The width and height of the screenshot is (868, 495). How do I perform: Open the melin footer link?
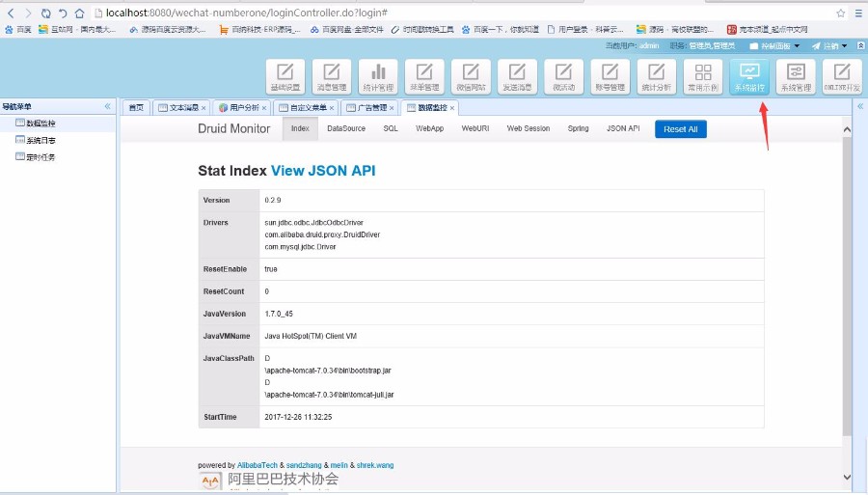(339, 465)
